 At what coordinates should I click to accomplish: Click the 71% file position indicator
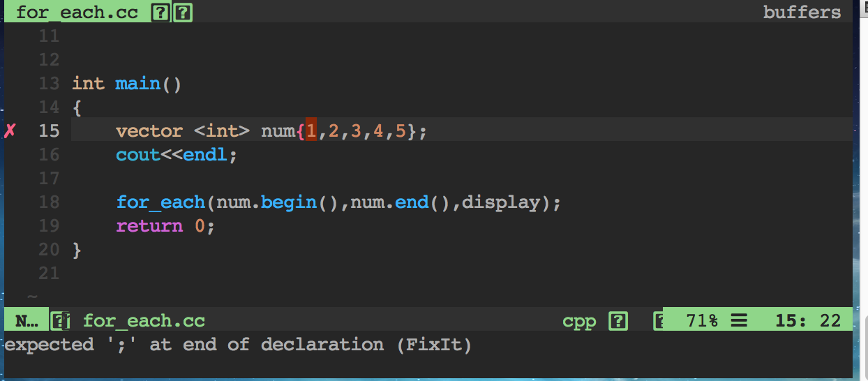coord(702,321)
